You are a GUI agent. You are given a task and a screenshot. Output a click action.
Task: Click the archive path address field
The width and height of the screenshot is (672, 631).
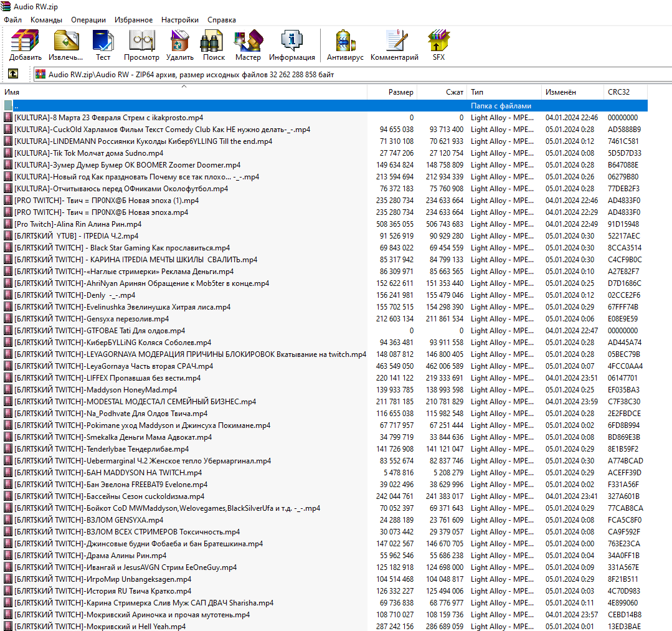coord(353,74)
